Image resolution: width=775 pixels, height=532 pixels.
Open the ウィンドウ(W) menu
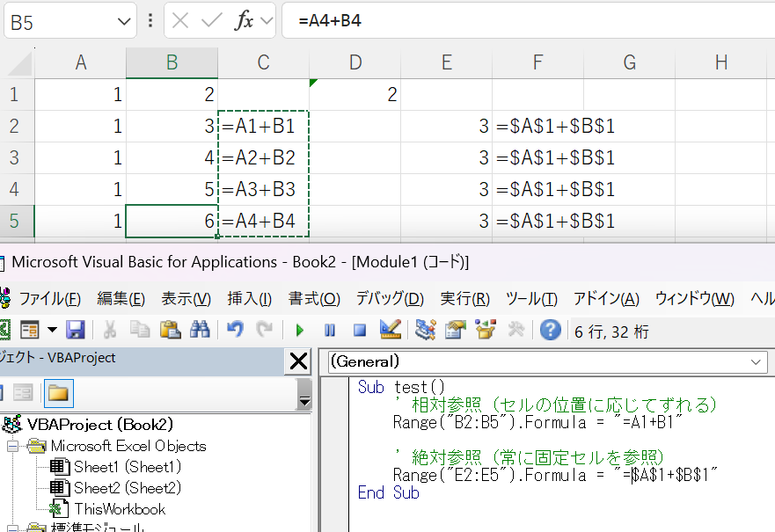695,299
